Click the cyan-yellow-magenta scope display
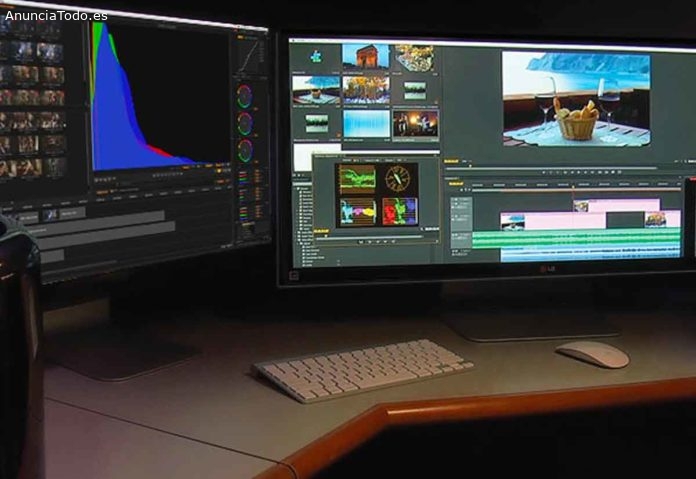696x479 pixels. point(358,211)
